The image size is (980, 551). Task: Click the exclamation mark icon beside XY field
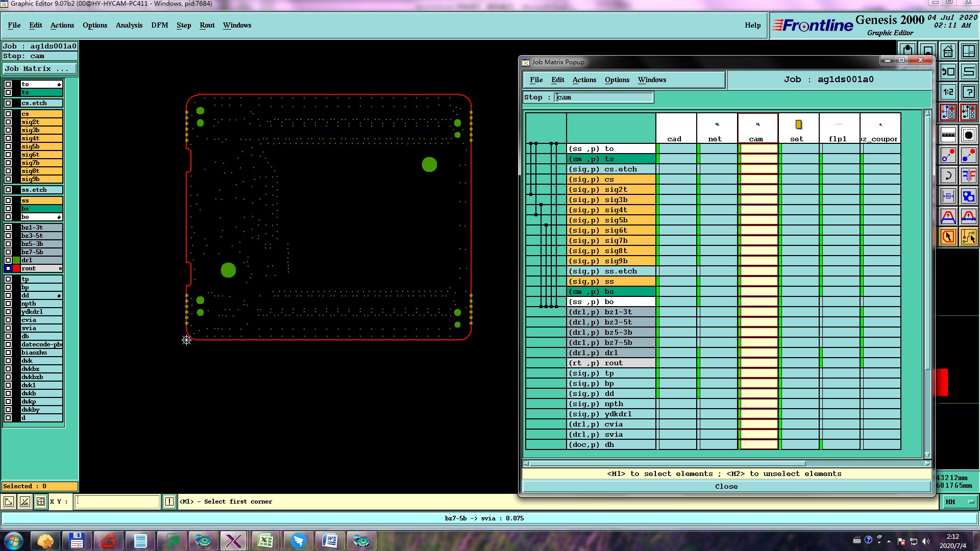click(x=169, y=502)
